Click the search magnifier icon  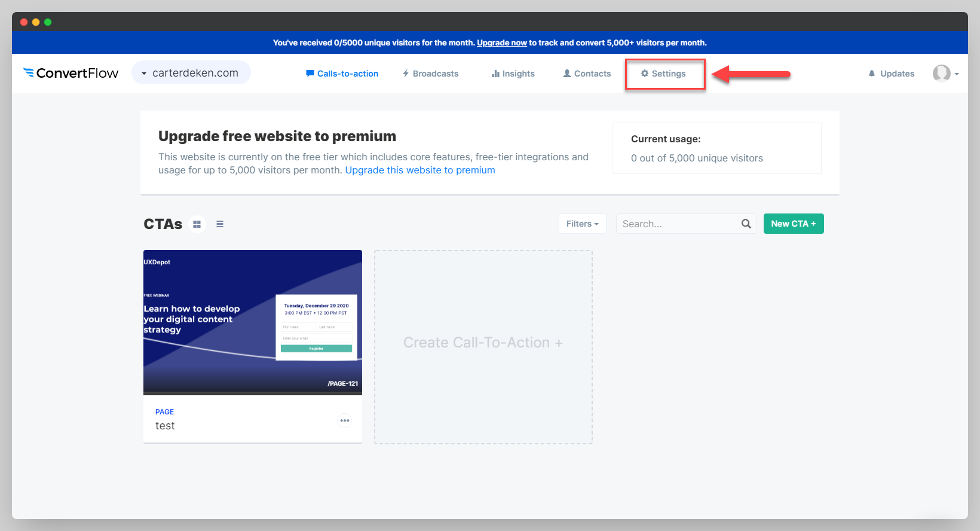pyautogui.click(x=746, y=224)
